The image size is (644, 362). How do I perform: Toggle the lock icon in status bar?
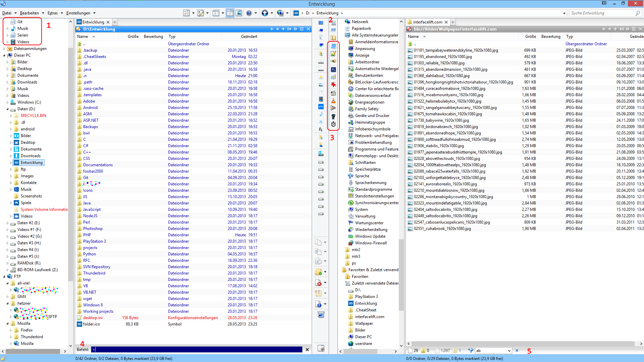pos(3,358)
